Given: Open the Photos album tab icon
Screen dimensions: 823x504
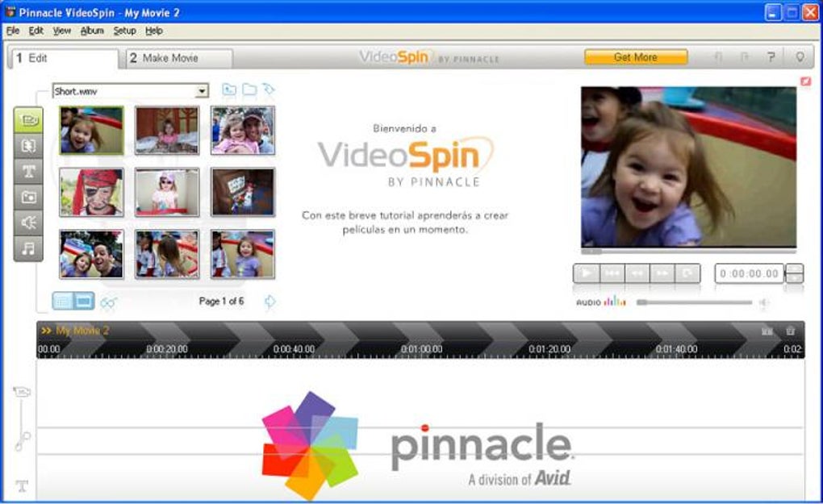Looking at the screenshot, I should (28, 198).
